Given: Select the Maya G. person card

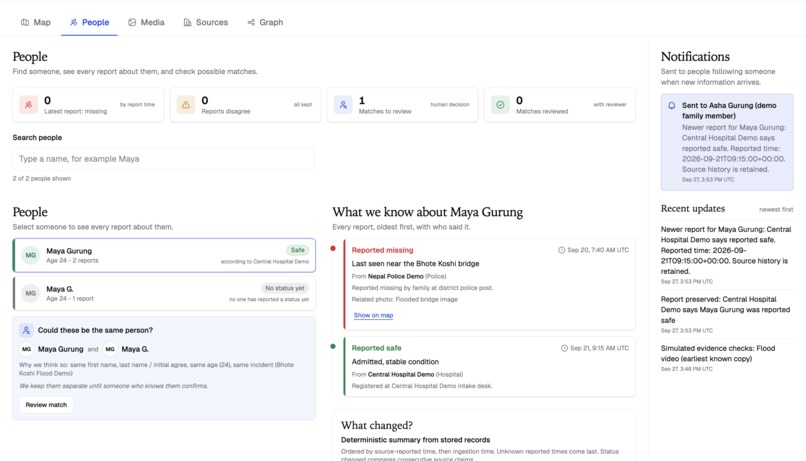Looking at the screenshot, I should click(164, 293).
